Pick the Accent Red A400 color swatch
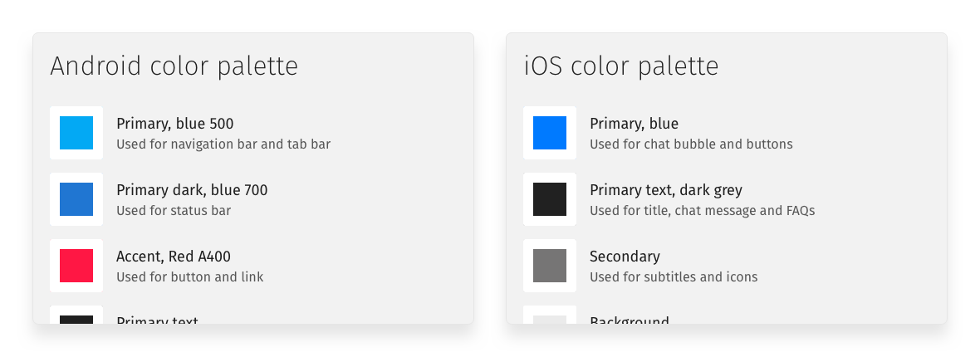The height and width of the screenshot is (357, 980). click(x=76, y=265)
